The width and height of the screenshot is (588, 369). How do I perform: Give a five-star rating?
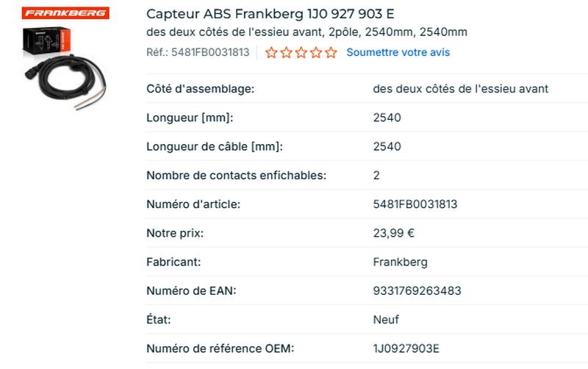331,53
